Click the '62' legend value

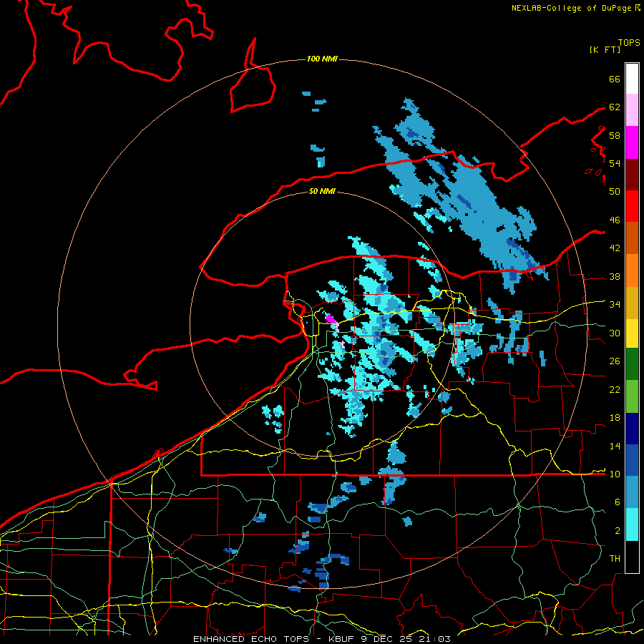615,107
